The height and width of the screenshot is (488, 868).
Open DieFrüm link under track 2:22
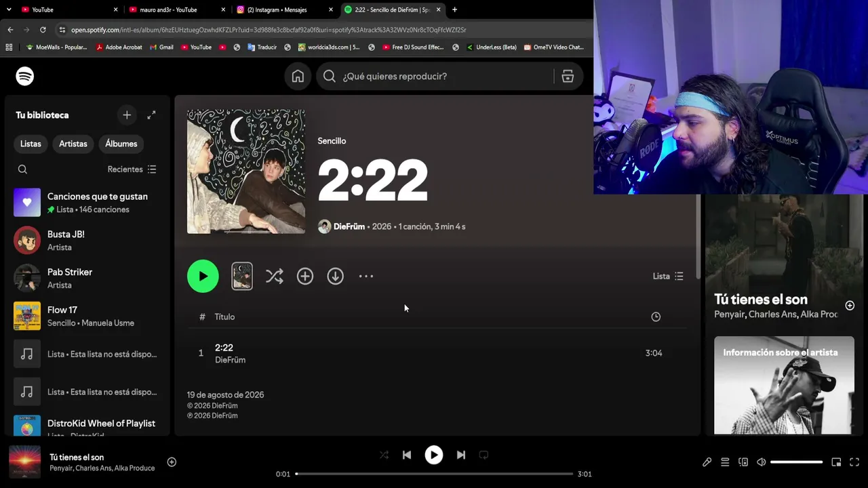click(231, 360)
